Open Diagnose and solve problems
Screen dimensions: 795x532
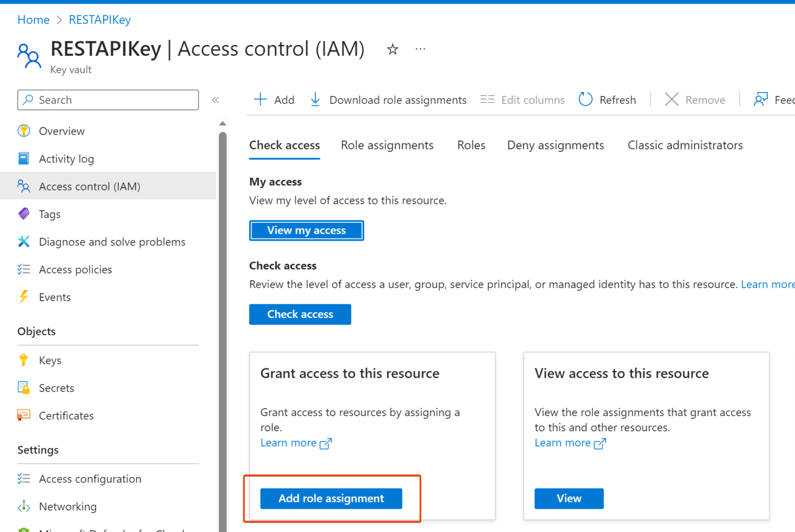pyautogui.click(x=112, y=241)
